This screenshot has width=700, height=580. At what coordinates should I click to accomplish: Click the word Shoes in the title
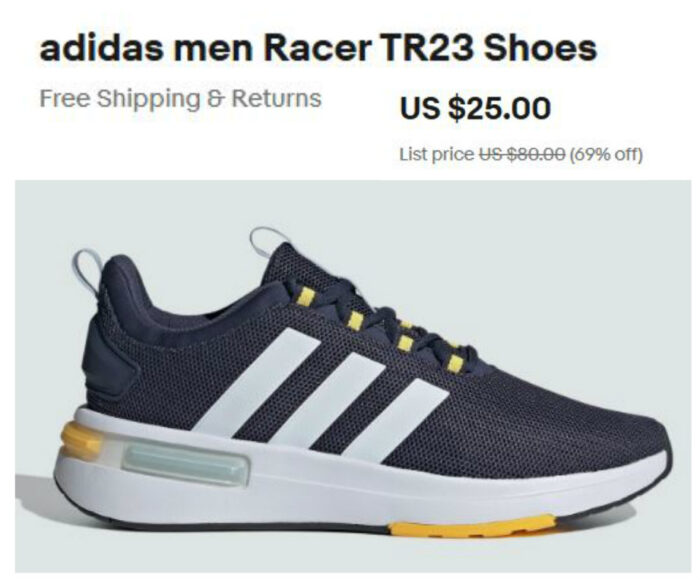click(540, 48)
